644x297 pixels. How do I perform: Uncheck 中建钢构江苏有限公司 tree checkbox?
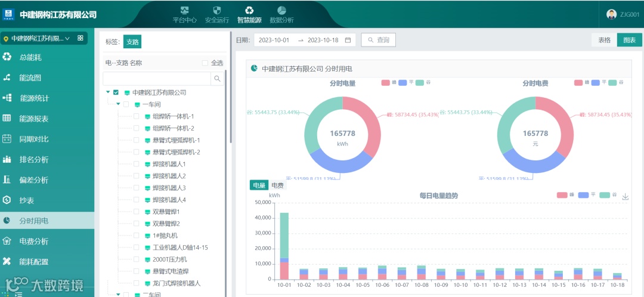coord(116,92)
